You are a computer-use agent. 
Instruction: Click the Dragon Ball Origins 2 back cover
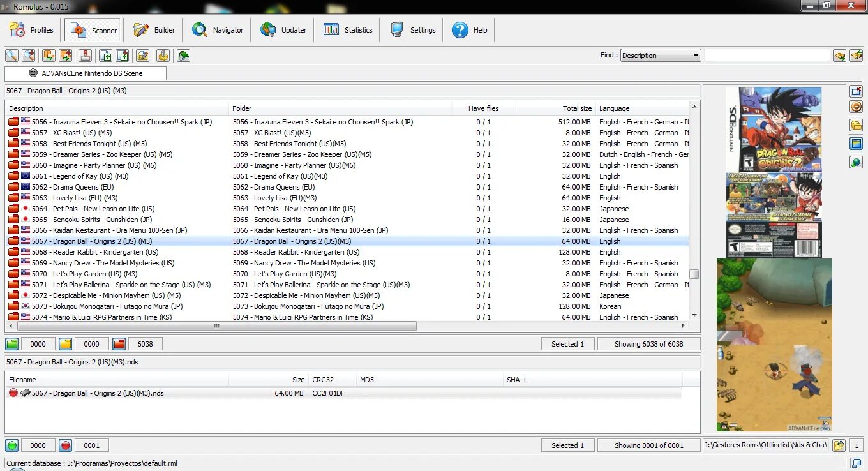tap(774, 215)
